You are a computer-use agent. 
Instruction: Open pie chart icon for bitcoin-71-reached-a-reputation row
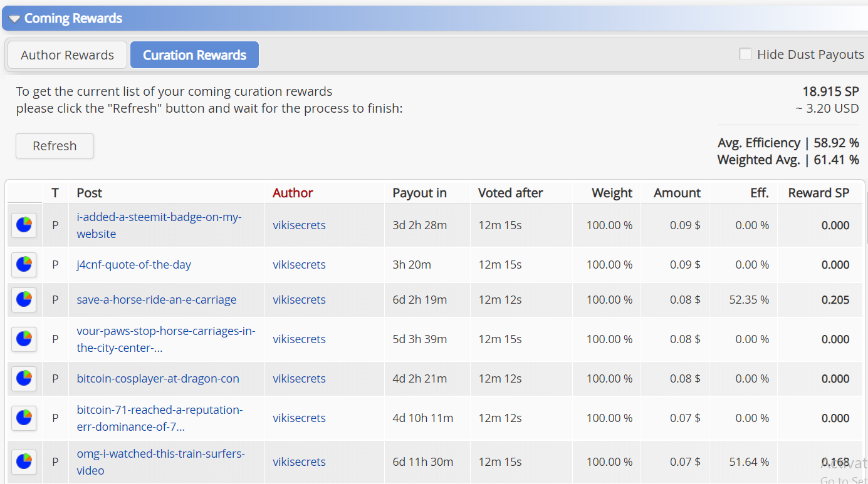click(24, 418)
